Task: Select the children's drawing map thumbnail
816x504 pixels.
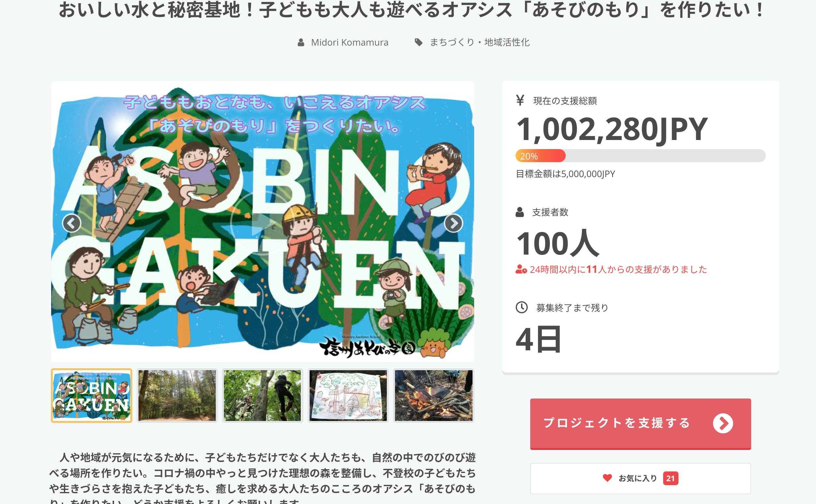Action: [x=348, y=395]
